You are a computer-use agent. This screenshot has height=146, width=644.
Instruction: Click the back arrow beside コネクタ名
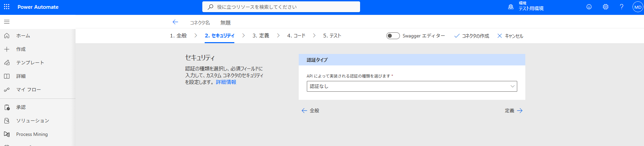(175, 22)
